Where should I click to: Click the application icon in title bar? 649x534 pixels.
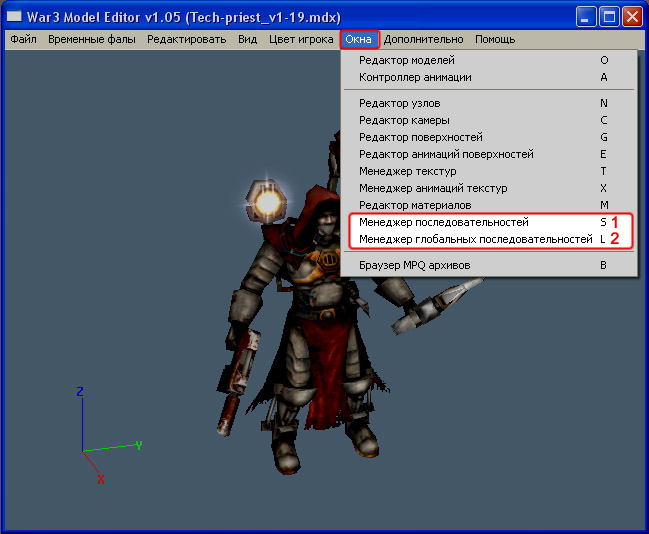tap(14, 17)
